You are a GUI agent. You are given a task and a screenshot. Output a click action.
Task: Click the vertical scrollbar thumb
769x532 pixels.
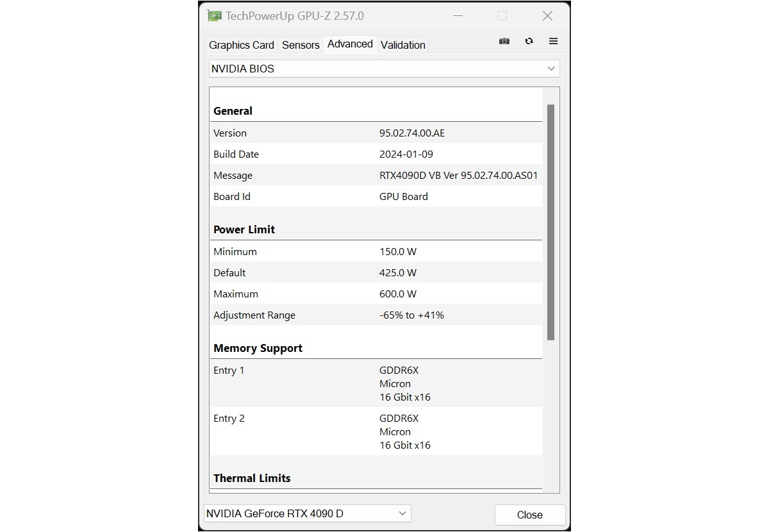tap(550, 222)
